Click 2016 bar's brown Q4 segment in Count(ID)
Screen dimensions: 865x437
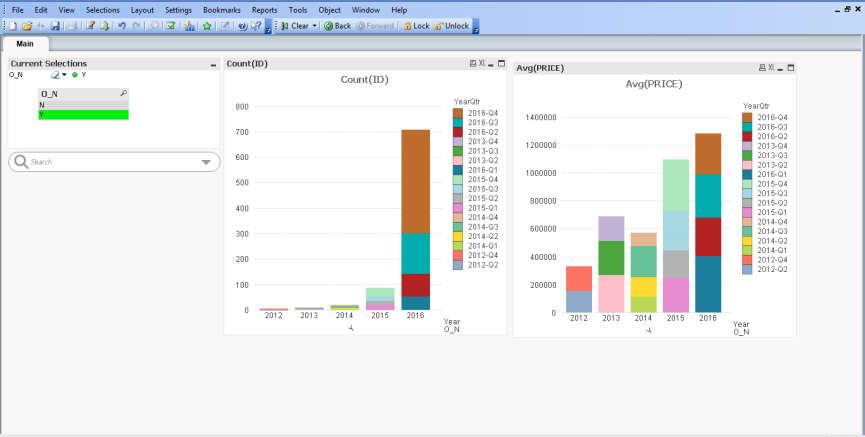pos(415,182)
